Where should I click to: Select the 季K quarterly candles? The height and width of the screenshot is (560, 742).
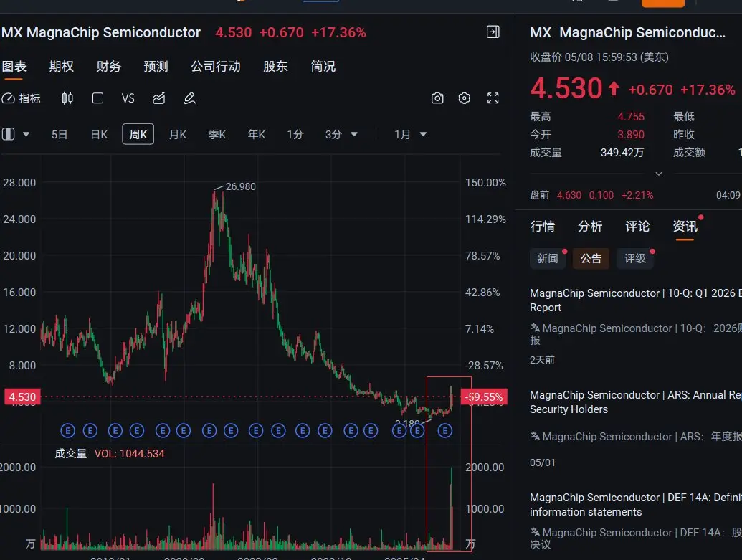click(217, 134)
